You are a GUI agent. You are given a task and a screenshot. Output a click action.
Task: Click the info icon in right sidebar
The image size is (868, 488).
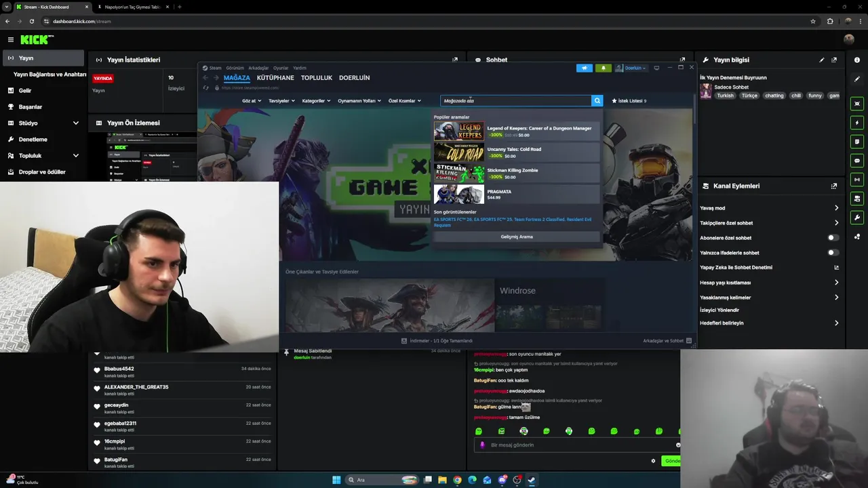[857, 60]
